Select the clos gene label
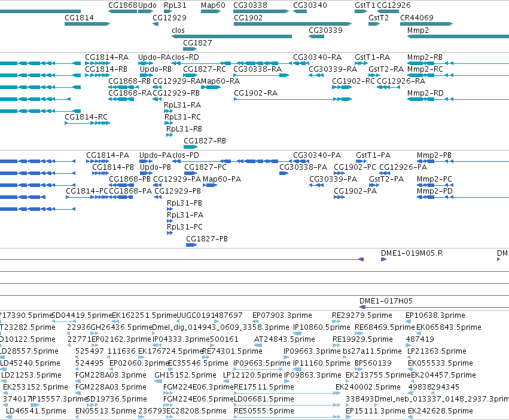Screen dimensions: 509x420 (178, 30)
